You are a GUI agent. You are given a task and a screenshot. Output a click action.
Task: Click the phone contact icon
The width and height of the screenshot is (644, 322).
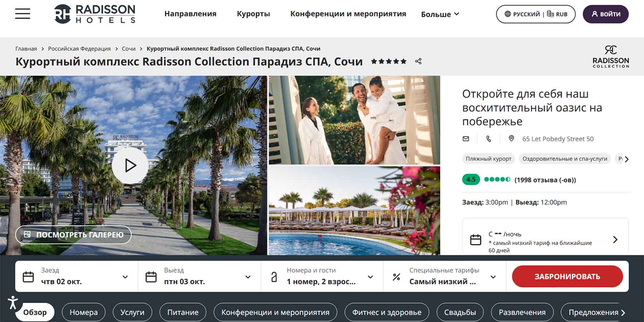pos(488,138)
